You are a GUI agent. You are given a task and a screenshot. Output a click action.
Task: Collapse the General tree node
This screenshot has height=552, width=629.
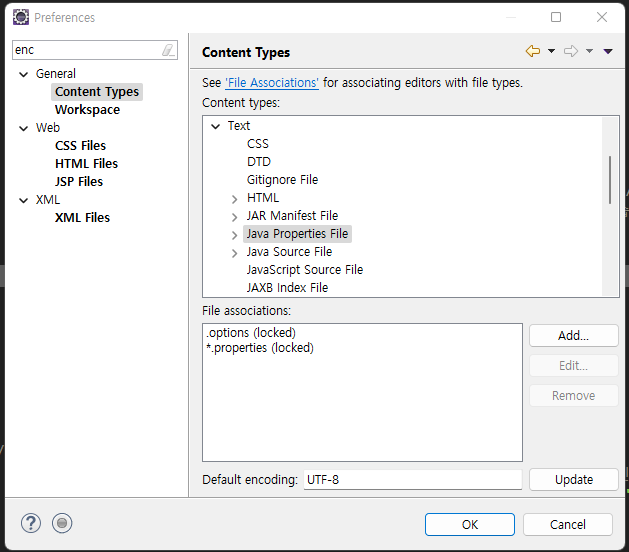(x=24, y=74)
